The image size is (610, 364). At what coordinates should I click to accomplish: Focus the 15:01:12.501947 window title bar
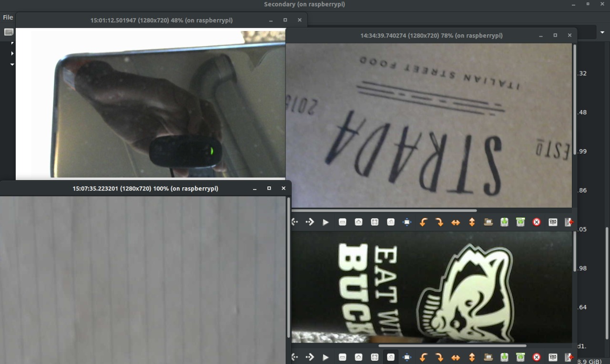162,20
